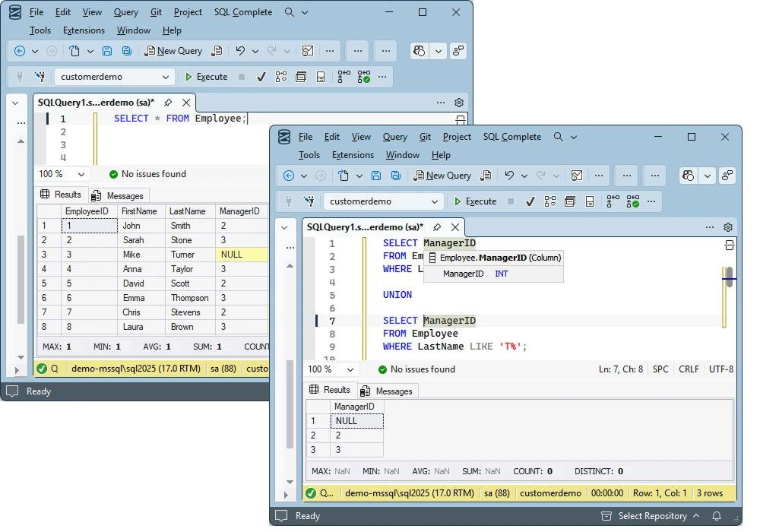Click the Undo icon in the front window toolbar

(x=509, y=176)
